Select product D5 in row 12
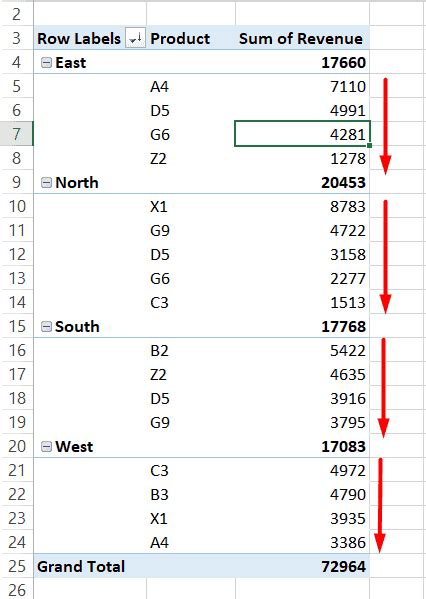This screenshot has height=599, width=426. [191, 254]
